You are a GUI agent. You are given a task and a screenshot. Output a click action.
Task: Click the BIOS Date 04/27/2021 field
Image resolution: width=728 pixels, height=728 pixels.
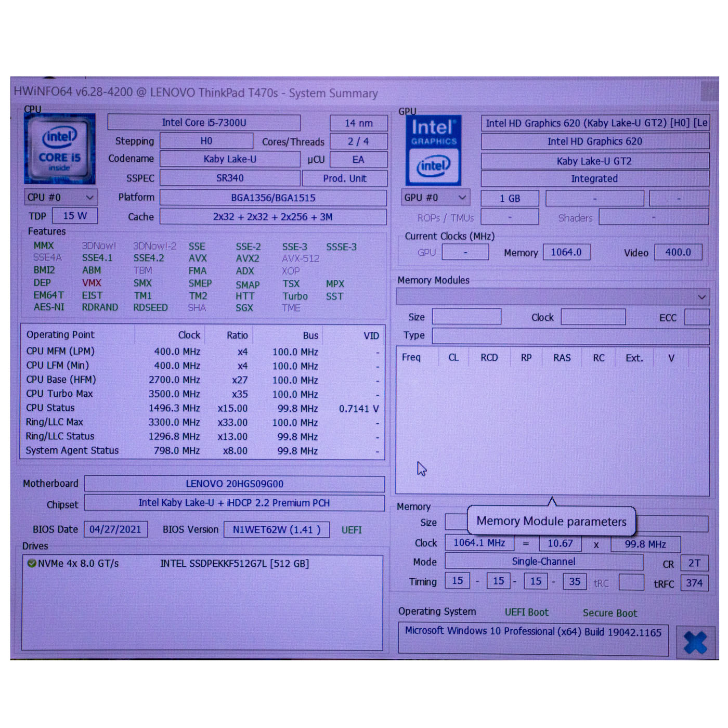pyautogui.click(x=115, y=529)
